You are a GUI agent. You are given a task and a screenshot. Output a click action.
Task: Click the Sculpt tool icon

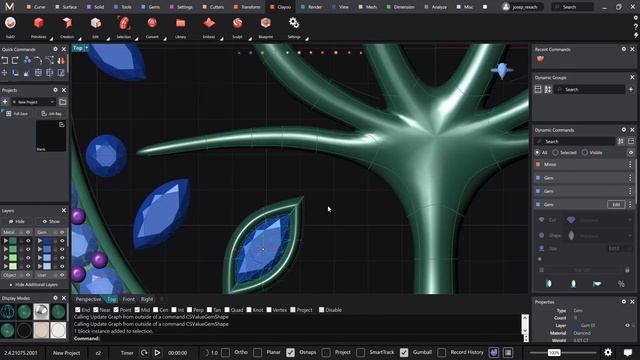238,23
